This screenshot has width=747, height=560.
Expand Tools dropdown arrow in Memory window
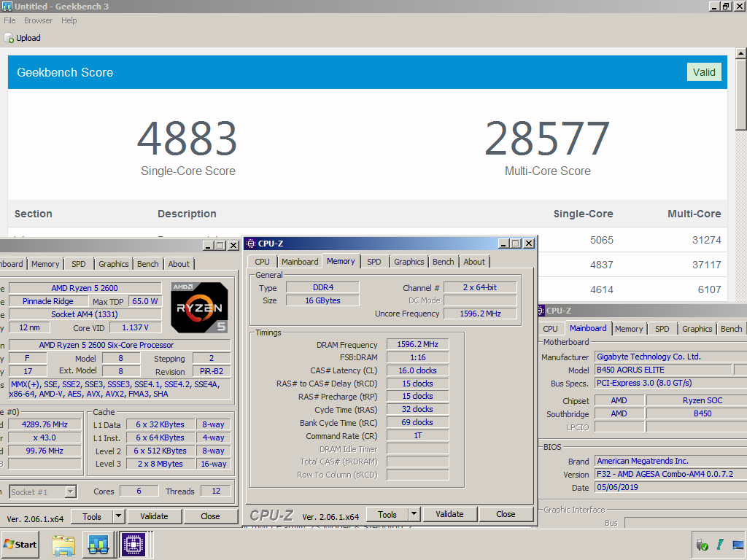point(414,514)
